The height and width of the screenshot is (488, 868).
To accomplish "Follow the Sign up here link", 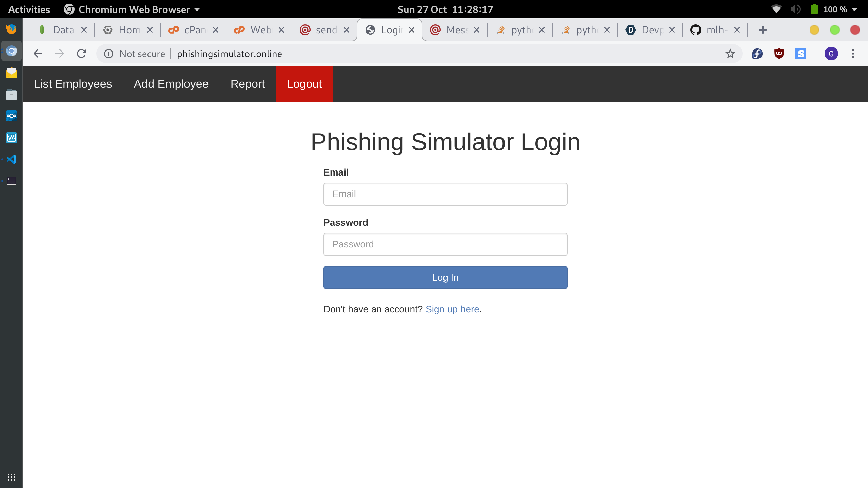I will (452, 309).
